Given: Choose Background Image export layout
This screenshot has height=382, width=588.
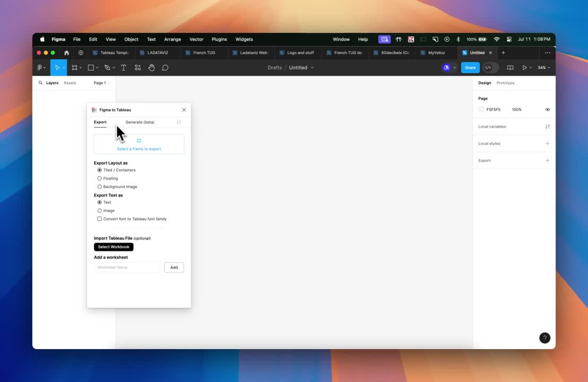Looking at the screenshot, I should click(99, 187).
